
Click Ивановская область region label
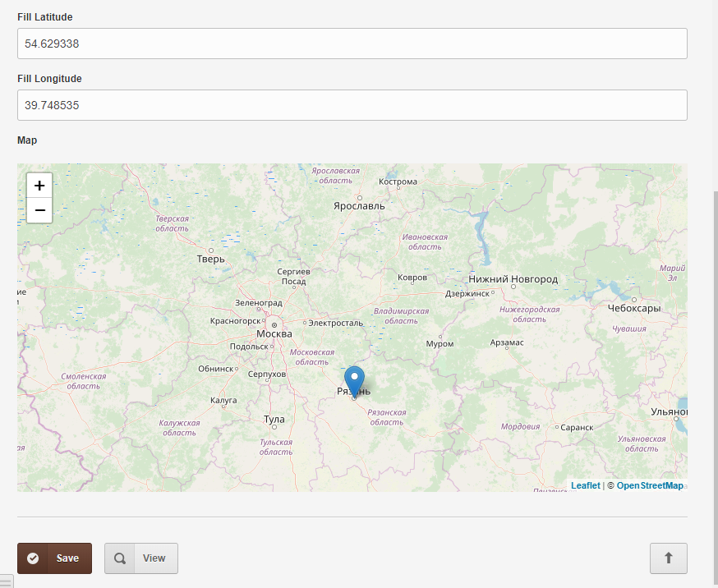(425, 242)
